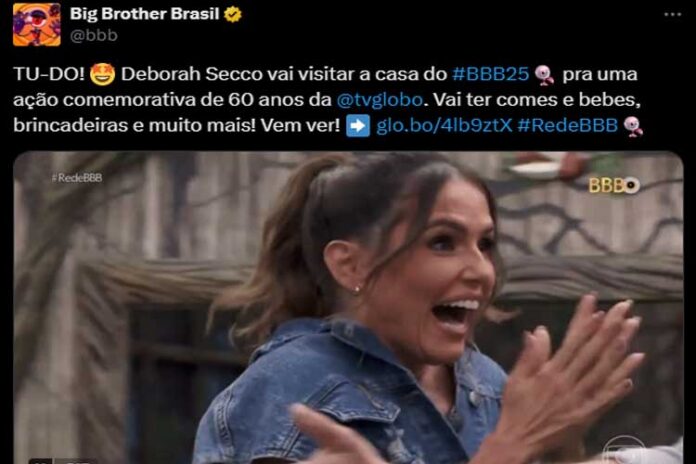Screen dimensions: 696x464
Task: Click the yellow BBB logo watermark in video
Action: coord(614,186)
